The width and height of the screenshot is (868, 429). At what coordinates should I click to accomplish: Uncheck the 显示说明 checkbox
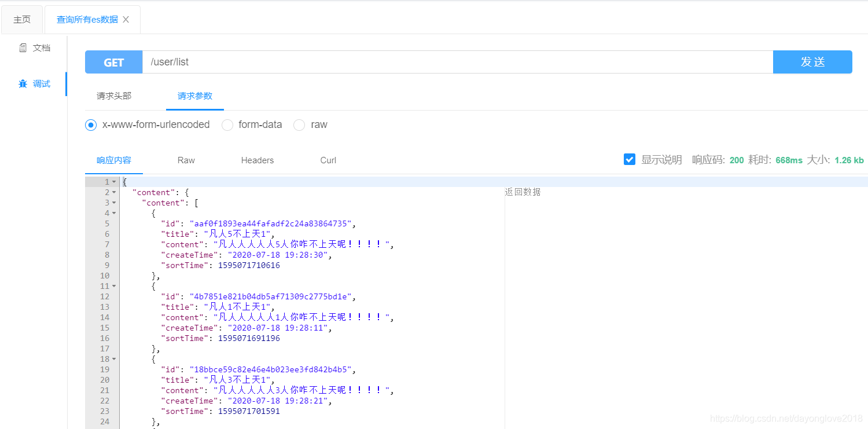click(x=630, y=159)
